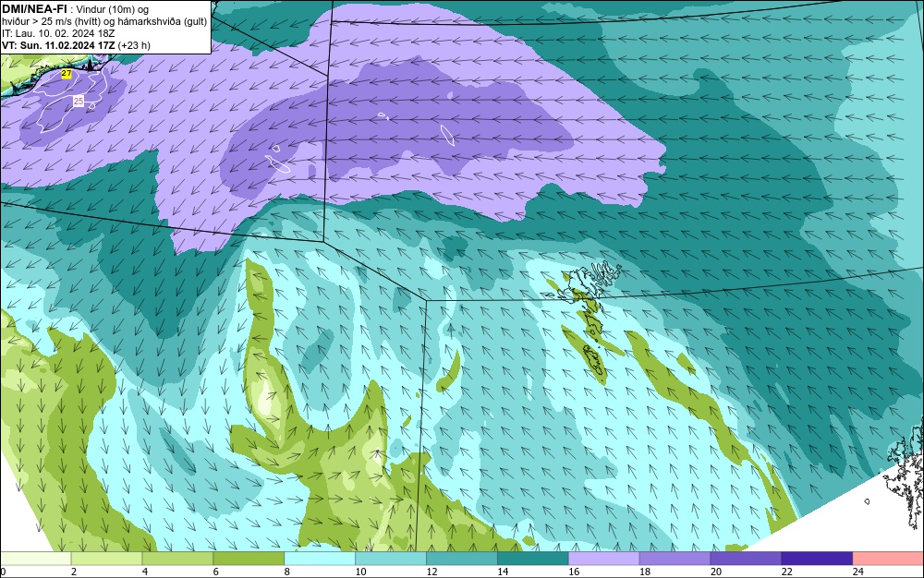Select the 2-4 m/s light green swatch
Image resolution: width=924 pixels, height=578 pixels.
click(106, 559)
